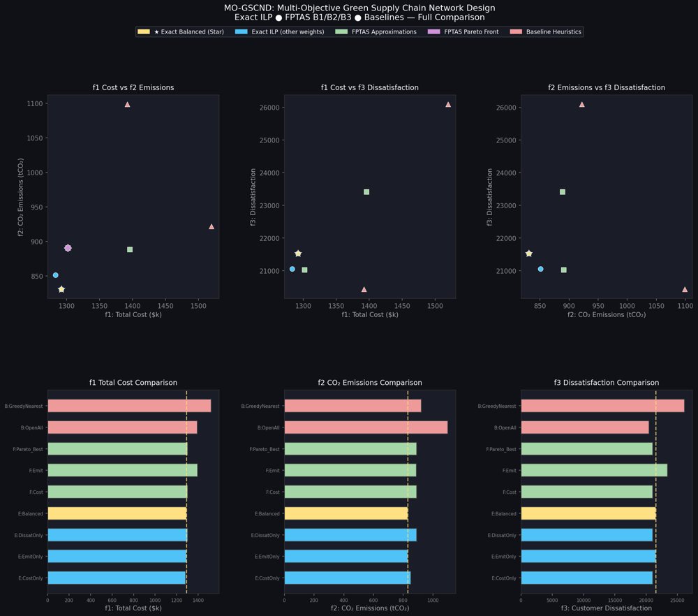Click the 'f3 Dissatisfaction Comparison' chart title
Image resolution: width=698 pixels, height=616 pixels.
pyautogui.click(x=607, y=383)
